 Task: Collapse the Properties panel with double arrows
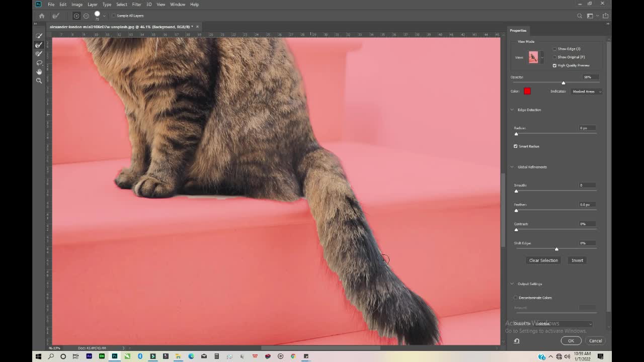[607, 23]
